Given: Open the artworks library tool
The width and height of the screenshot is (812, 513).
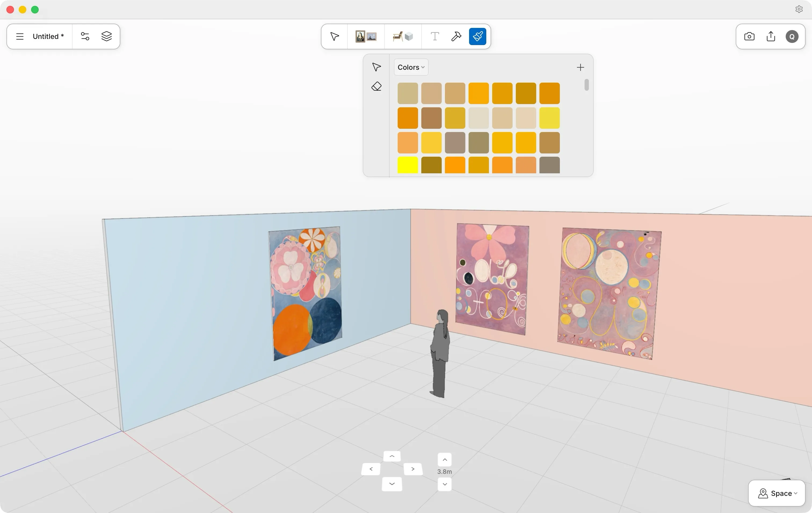Looking at the screenshot, I should point(366,36).
